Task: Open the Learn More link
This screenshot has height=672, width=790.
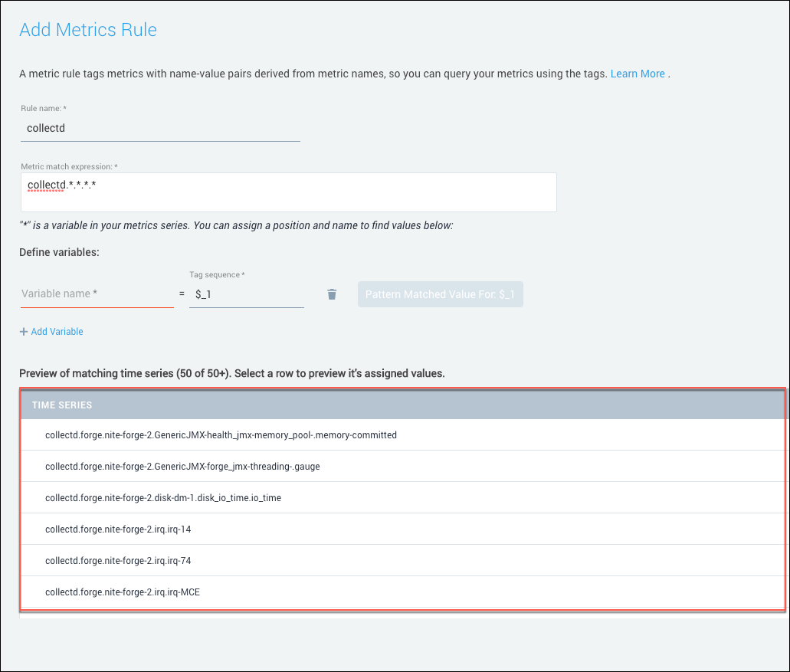Action: 638,74
